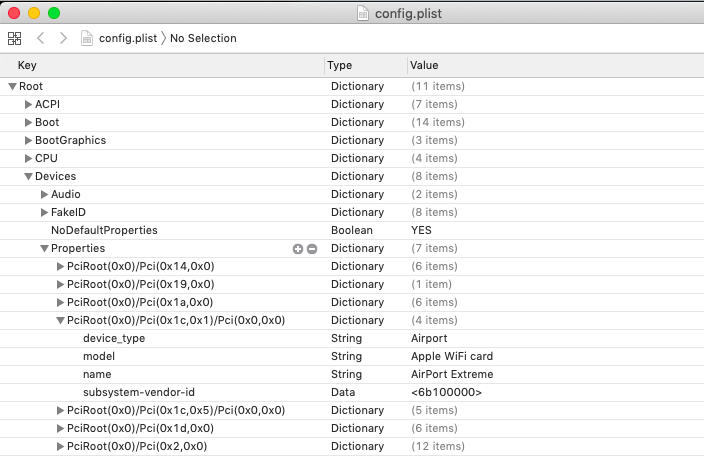704x457 pixels.
Task: Click the config.plist window title
Action: pos(408,13)
